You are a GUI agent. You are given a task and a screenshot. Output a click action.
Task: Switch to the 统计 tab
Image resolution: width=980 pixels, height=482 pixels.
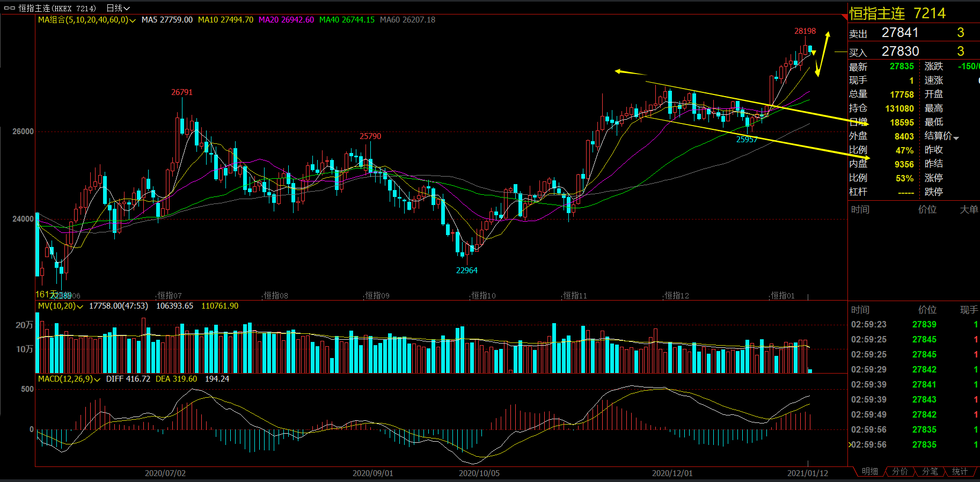click(960, 471)
